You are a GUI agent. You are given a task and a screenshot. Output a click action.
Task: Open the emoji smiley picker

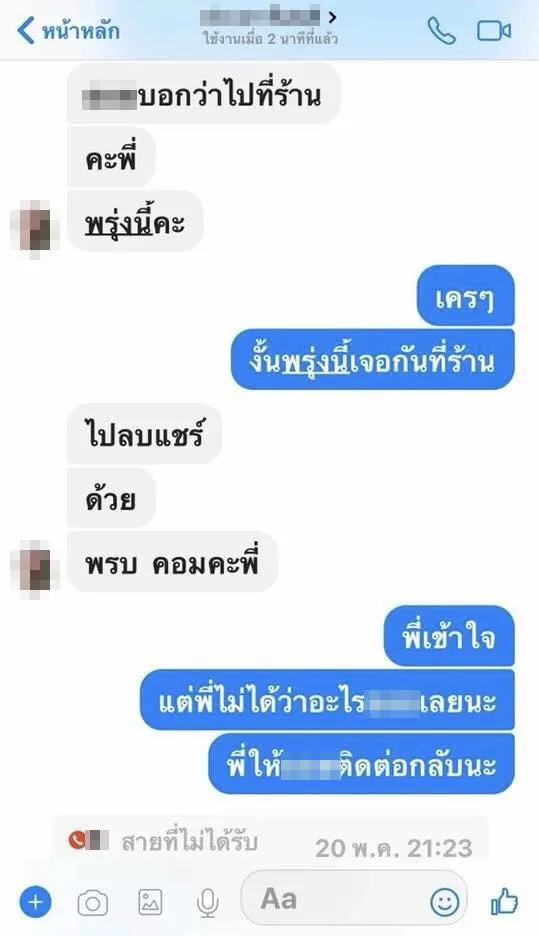445,902
